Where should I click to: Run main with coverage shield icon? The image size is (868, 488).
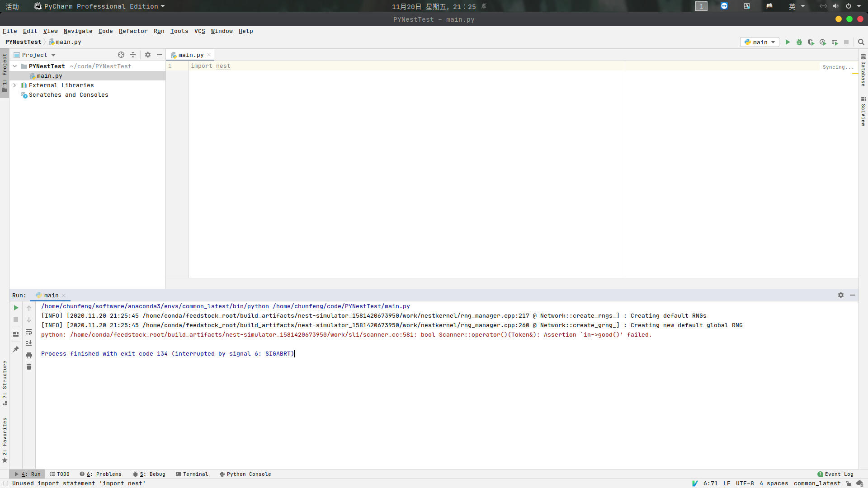click(811, 42)
